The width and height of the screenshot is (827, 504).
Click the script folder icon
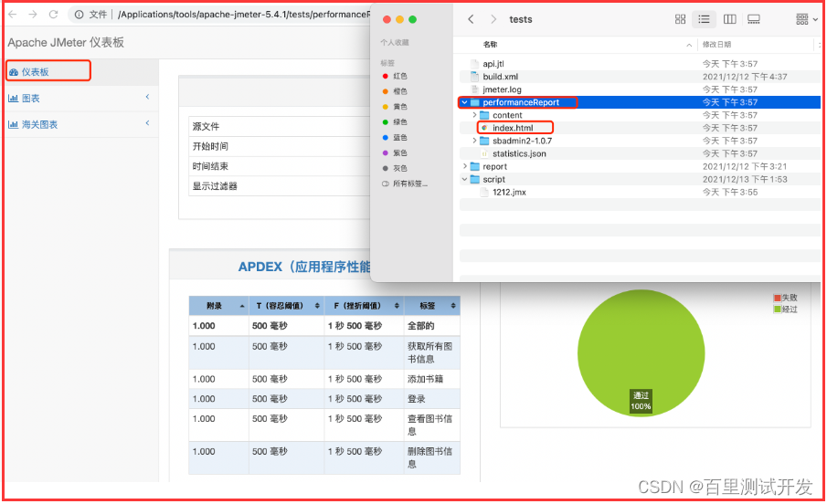pyautogui.click(x=474, y=179)
